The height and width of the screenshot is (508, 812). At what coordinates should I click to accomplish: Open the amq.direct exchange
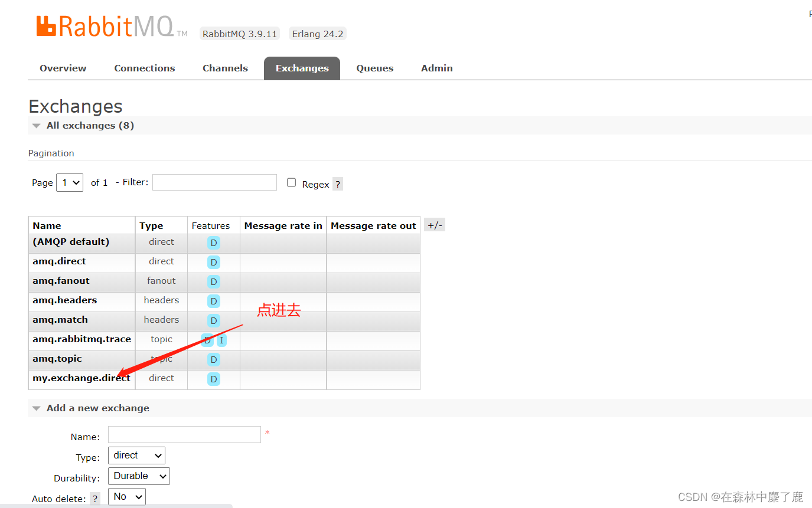pos(59,261)
